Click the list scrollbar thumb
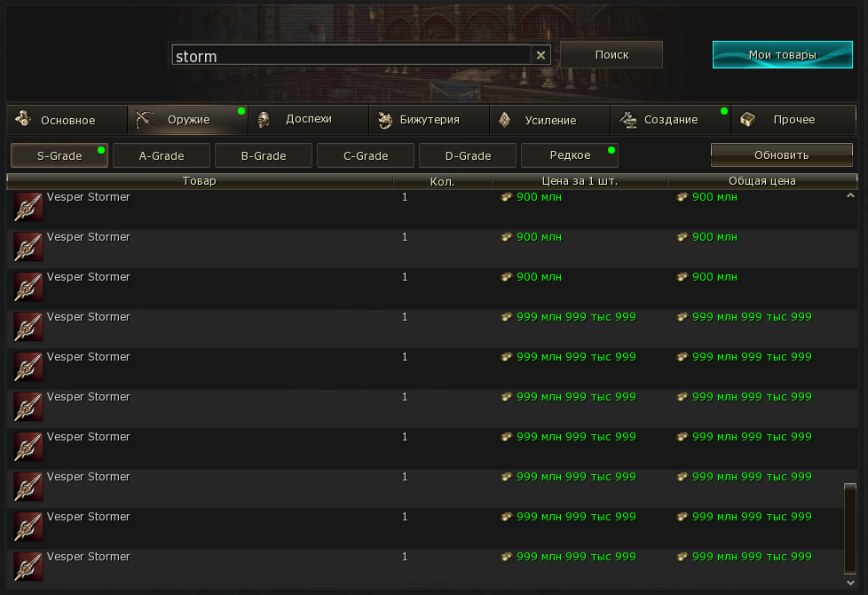This screenshot has width=868, height=595. 850,528
